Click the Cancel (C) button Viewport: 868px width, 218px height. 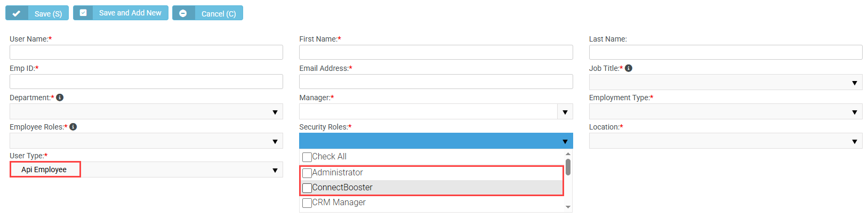point(207,13)
